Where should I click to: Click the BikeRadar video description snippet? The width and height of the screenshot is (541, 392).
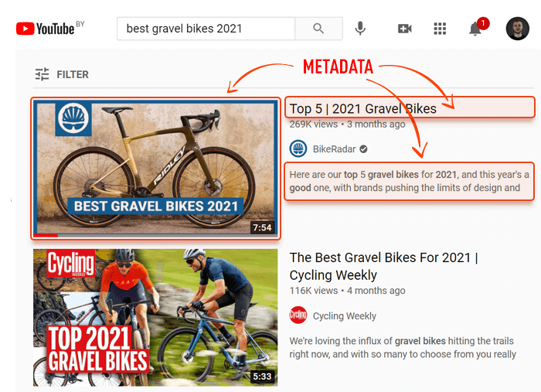coord(409,181)
